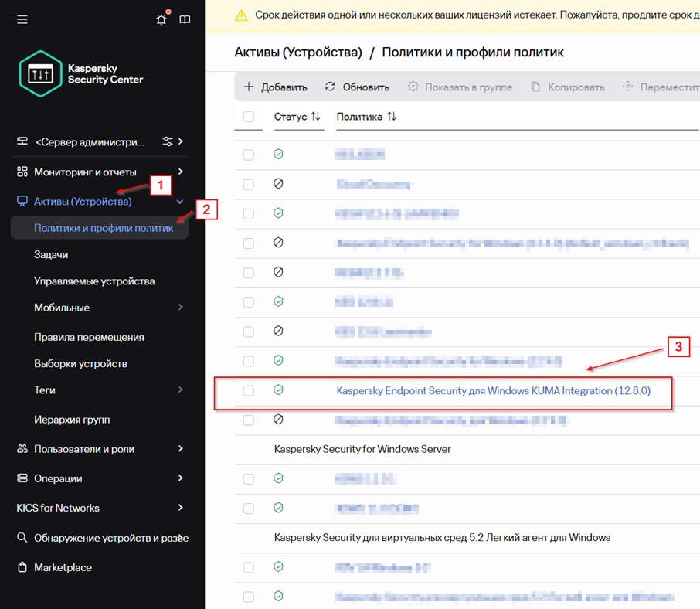Click the Kaspersky Security Center logo
Image resolution: width=700 pixels, height=609 pixels.
tap(82, 74)
